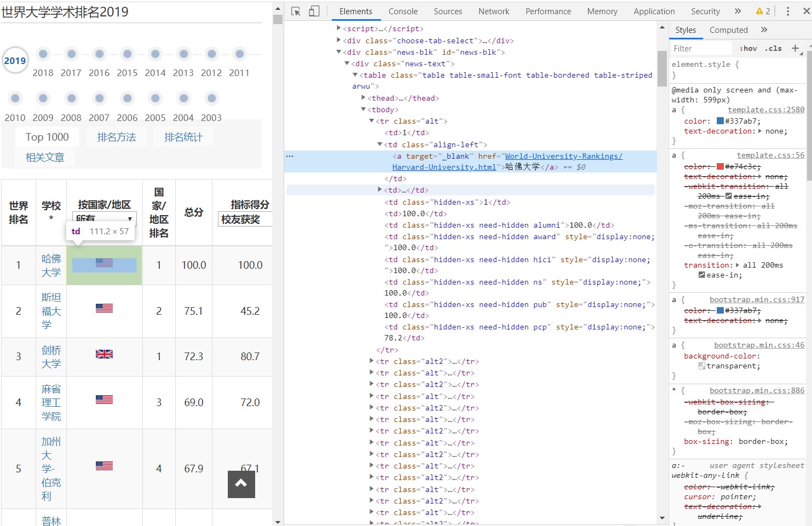Open the Network tab
812x526 pixels.
pos(494,11)
